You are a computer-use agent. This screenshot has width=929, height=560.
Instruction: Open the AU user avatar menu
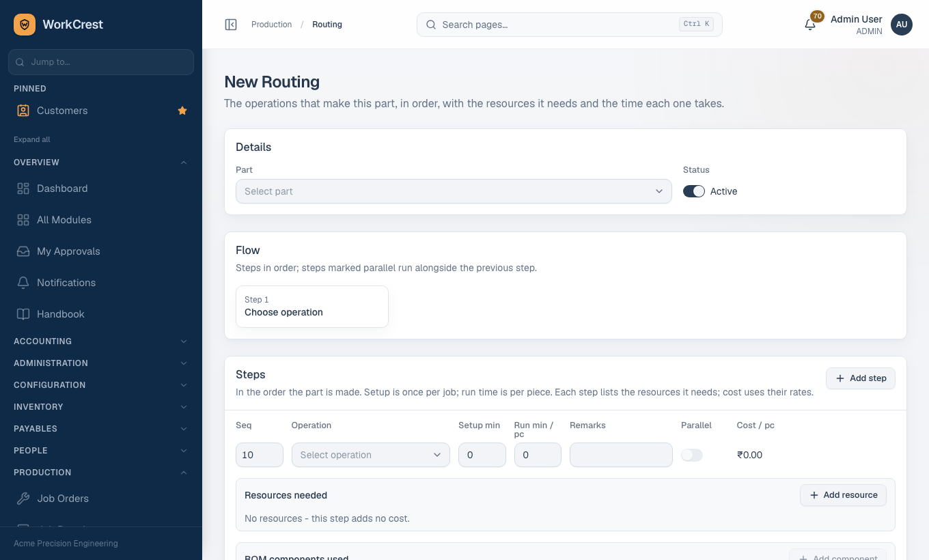[902, 25]
